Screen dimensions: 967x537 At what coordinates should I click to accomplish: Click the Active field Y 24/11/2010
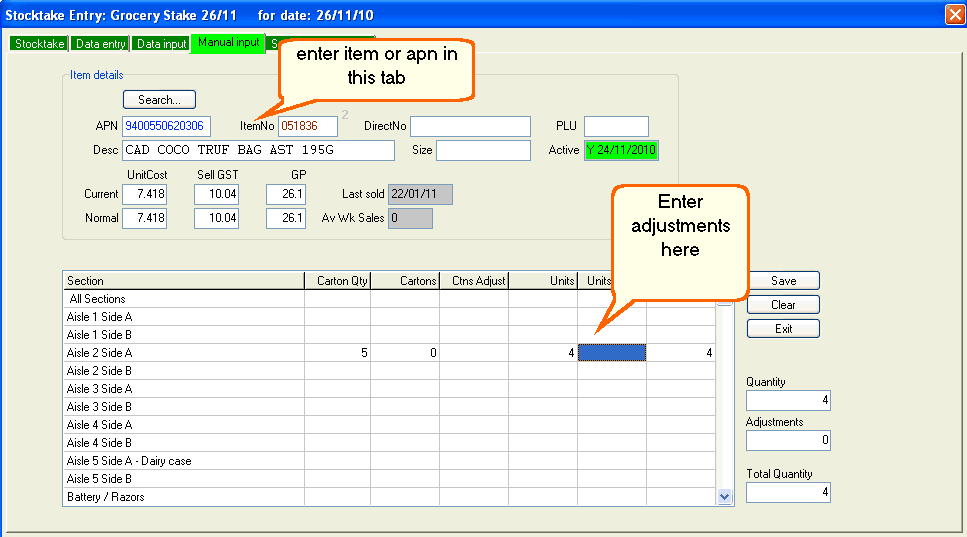coord(621,150)
